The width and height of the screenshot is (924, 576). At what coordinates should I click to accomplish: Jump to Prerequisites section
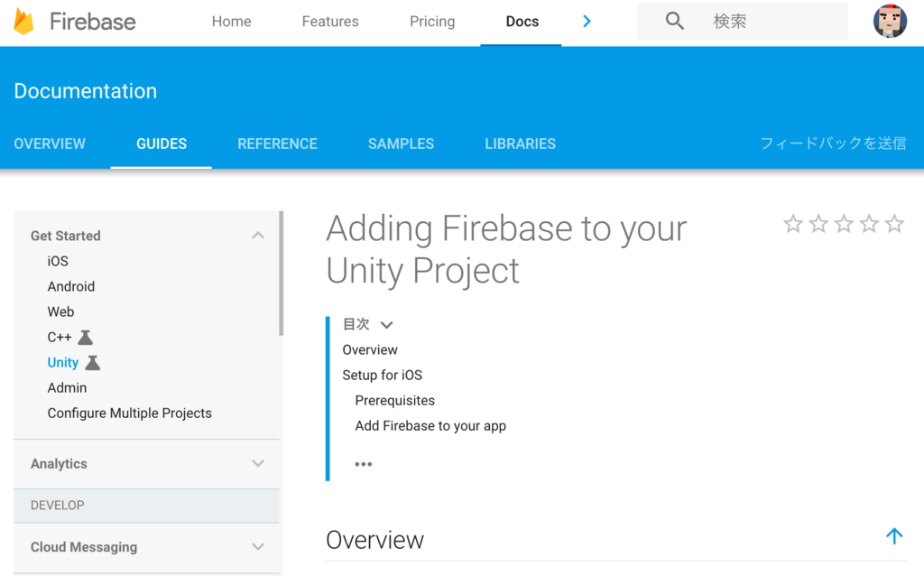tap(395, 400)
